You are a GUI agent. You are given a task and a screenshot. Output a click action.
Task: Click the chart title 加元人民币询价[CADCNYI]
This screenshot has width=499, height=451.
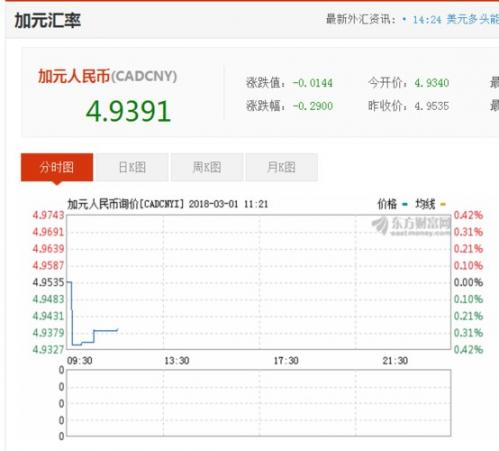tap(126, 204)
